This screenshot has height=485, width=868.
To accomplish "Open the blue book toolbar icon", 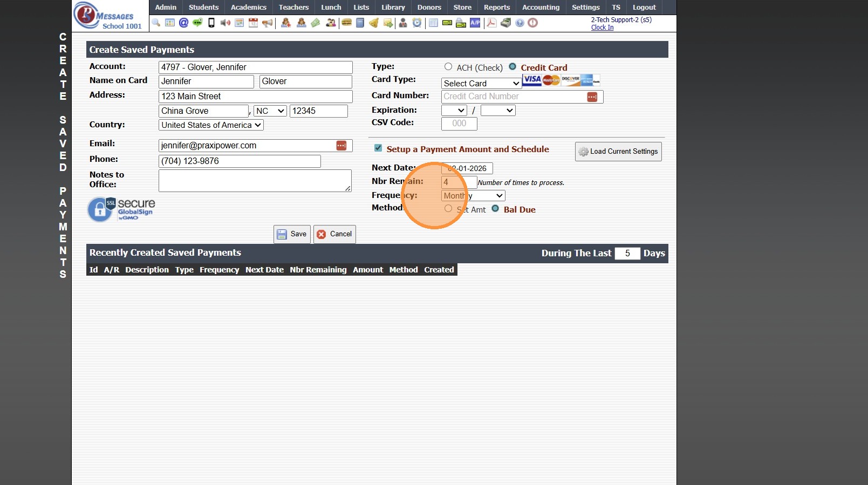I will 360,23.
